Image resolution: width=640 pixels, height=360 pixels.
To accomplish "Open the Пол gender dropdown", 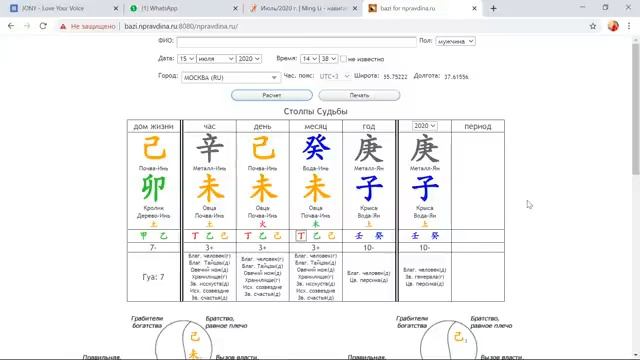I will coord(455,41).
